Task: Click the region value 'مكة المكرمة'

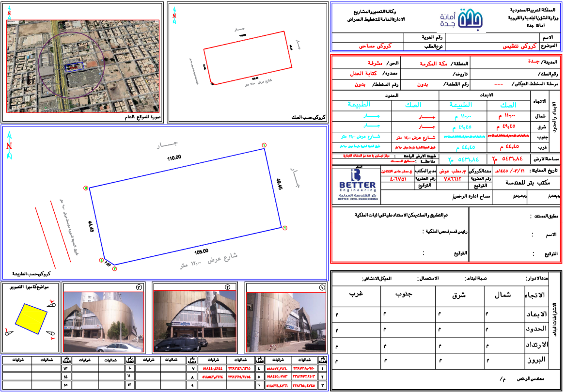Action: [433, 63]
